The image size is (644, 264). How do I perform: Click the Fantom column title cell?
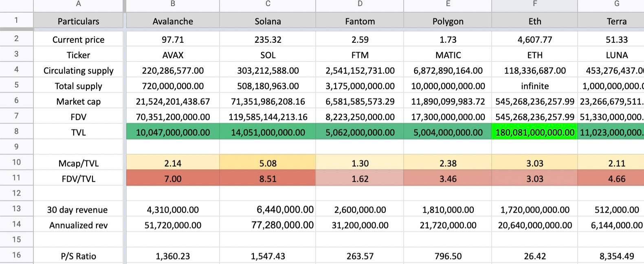360,21
